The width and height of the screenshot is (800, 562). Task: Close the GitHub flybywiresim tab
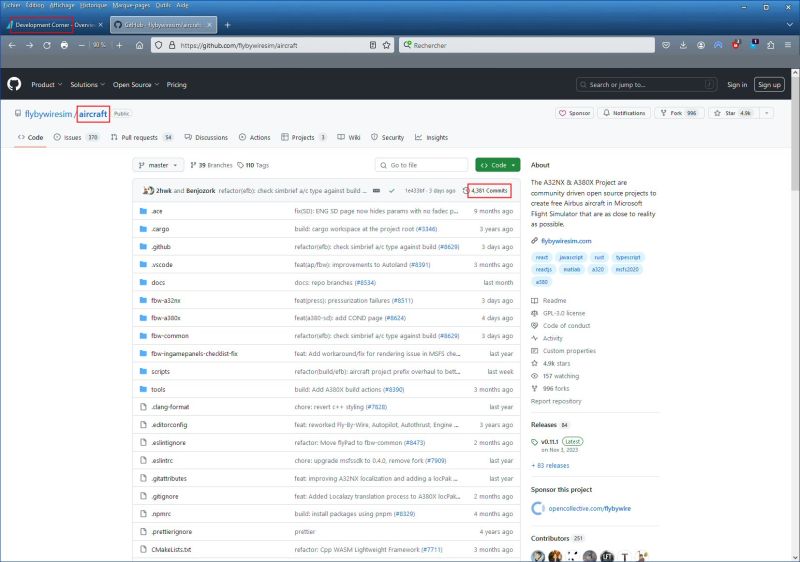pos(209,24)
